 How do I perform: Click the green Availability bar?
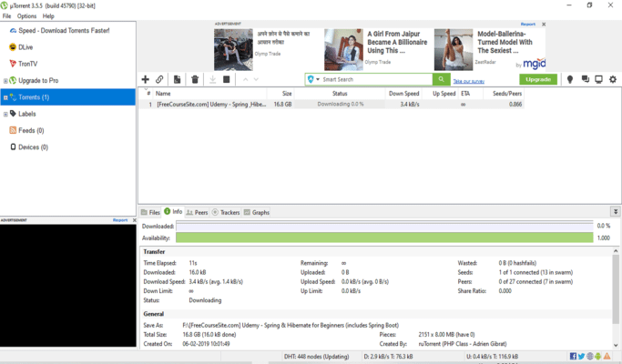click(384, 238)
